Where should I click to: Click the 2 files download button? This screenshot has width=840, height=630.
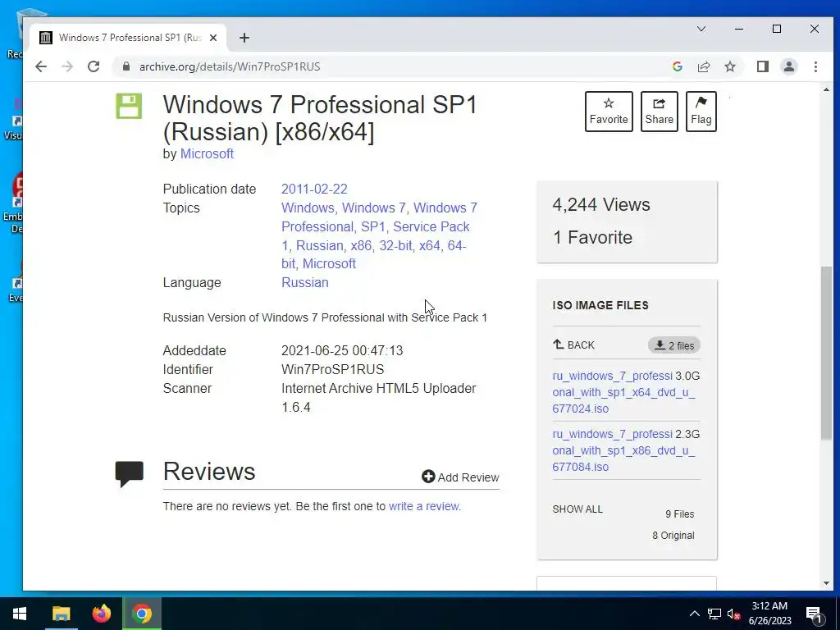[x=674, y=345]
